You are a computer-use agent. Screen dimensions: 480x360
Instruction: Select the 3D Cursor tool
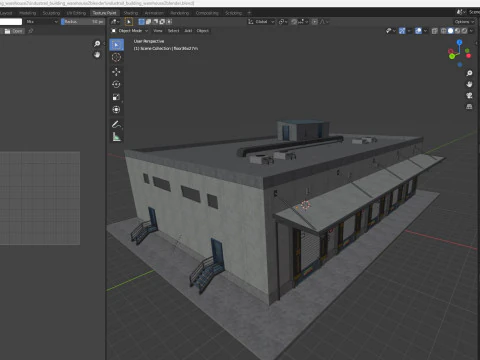click(116, 57)
